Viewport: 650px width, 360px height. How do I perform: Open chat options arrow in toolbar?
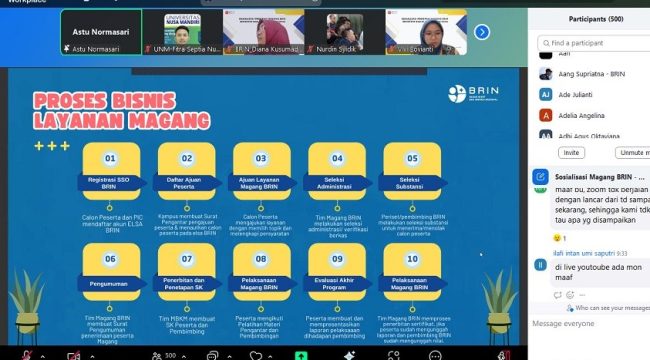229,356
